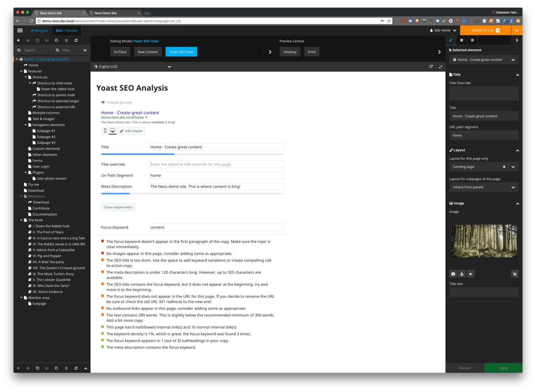Screen dimensions: 536x392
Task: Select mobile snippet preview icon
Action: [x=105, y=131]
